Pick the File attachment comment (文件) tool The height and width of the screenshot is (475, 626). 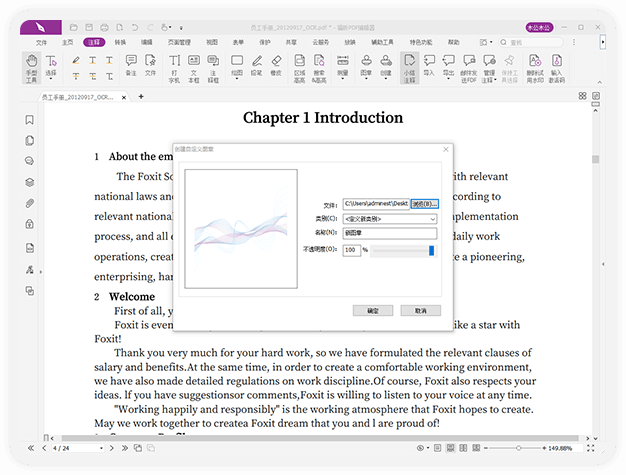click(x=151, y=65)
